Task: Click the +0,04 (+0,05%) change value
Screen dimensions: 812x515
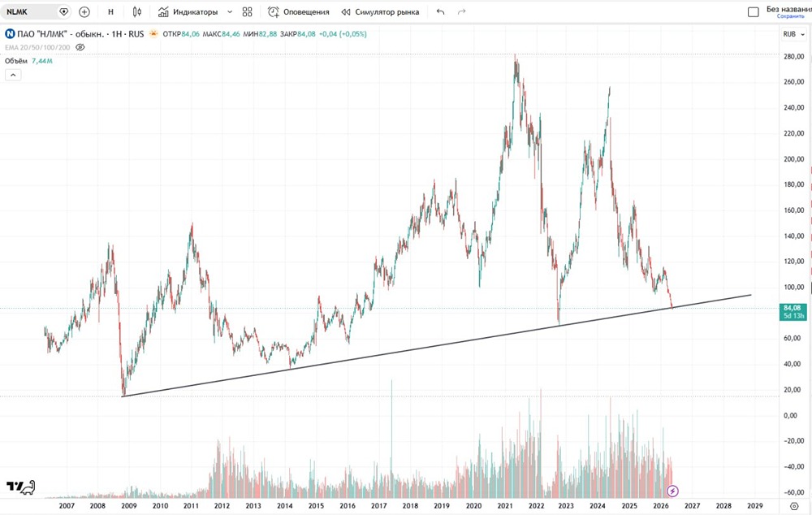Action: coord(343,33)
